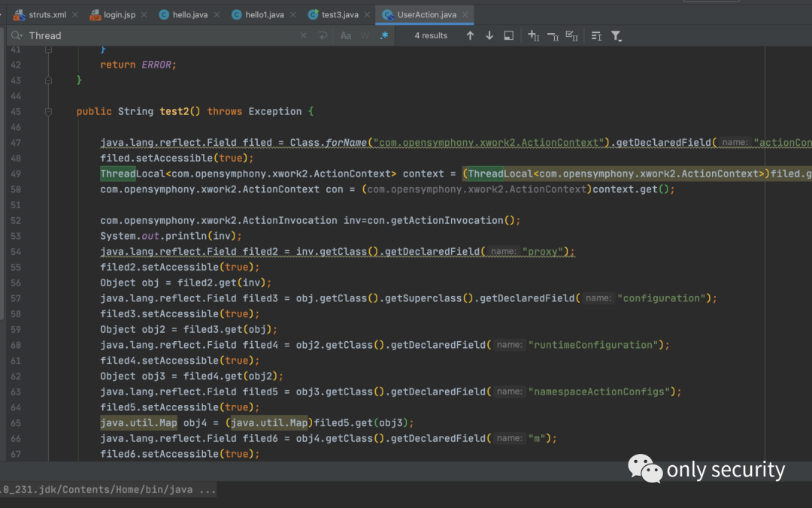Click the "configuration" string on line 57
Screen dimensions: 812x508
point(662,298)
